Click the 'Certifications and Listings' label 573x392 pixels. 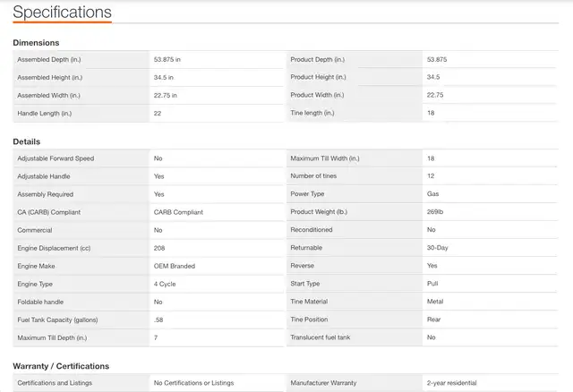(55, 383)
